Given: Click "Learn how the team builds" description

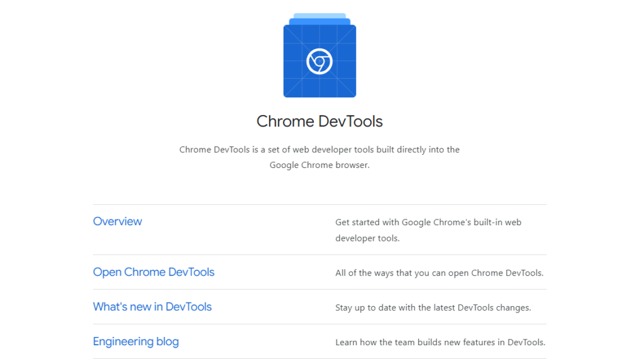Looking at the screenshot, I should tap(440, 342).
